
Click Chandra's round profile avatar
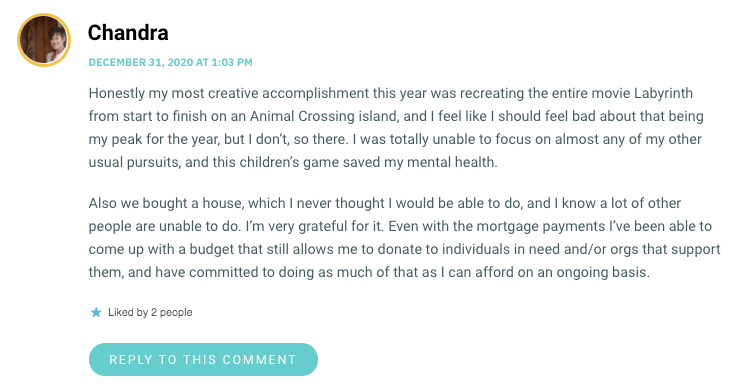pyautogui.click(x=44, y=40)
